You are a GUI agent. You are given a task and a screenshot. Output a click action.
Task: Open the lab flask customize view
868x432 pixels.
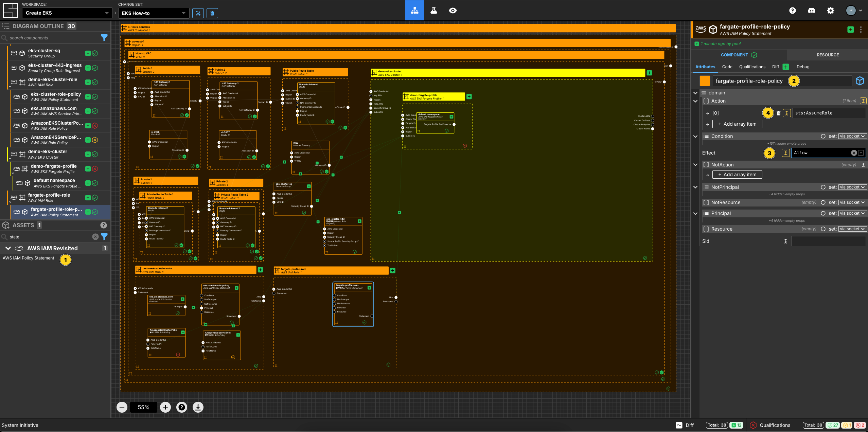(434, 11)
